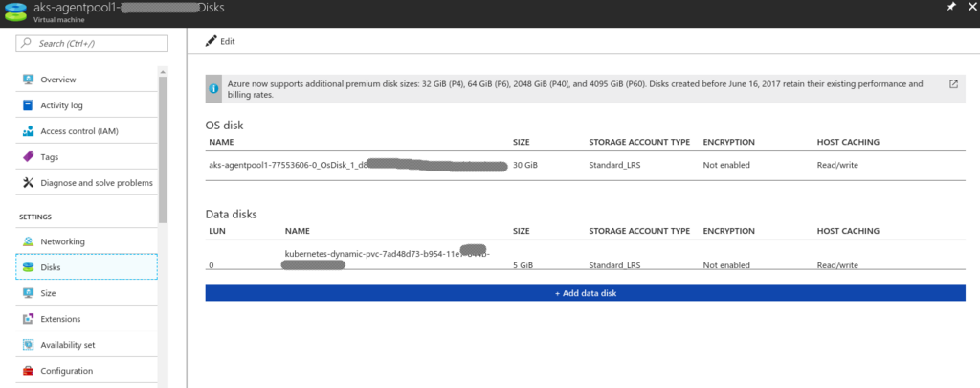The image size is (980, 388).
Task: Click Data disks HOST CACHING column header
Action: coord(848,231)
